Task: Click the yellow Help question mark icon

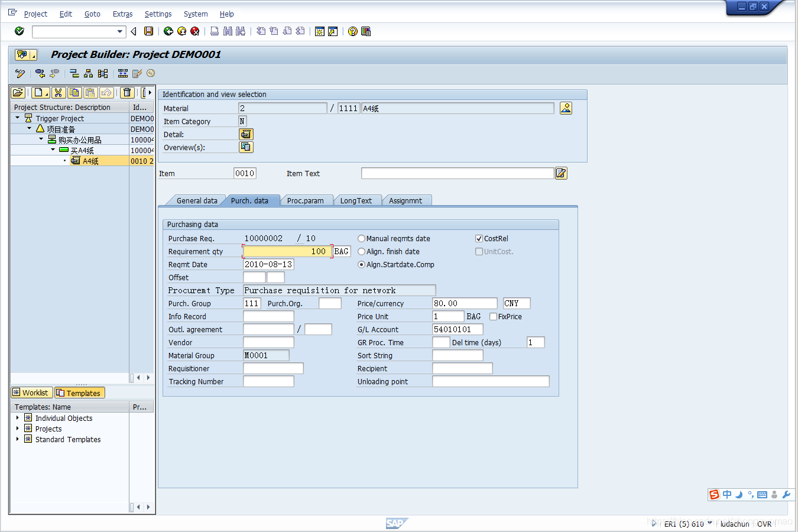Action: [353, 31]
